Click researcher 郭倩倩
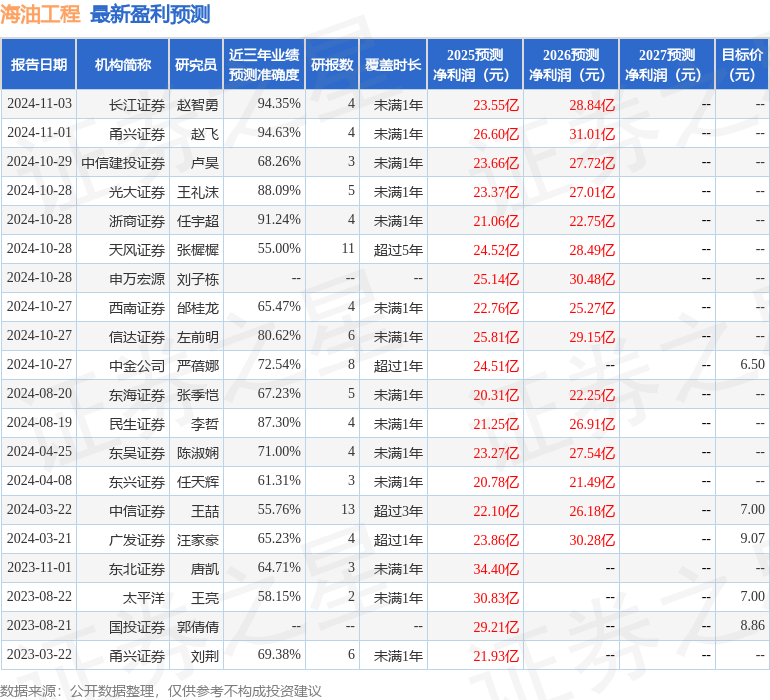 point(197,626)
